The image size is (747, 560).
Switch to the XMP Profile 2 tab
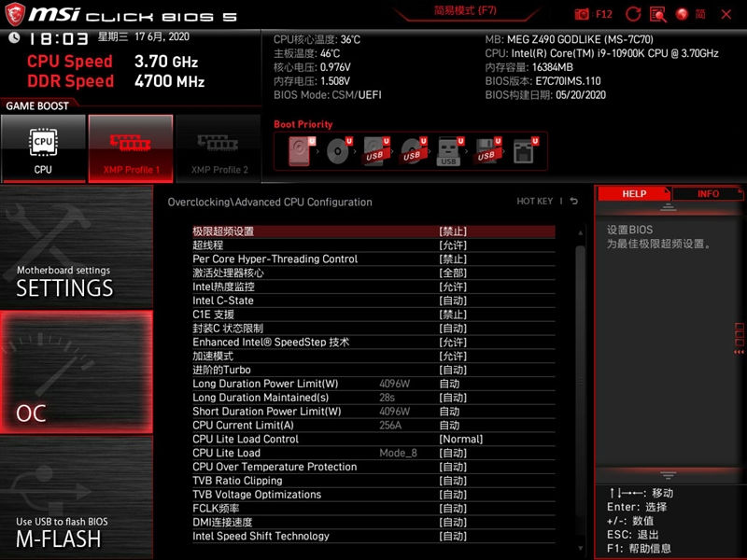pos(218,149)
